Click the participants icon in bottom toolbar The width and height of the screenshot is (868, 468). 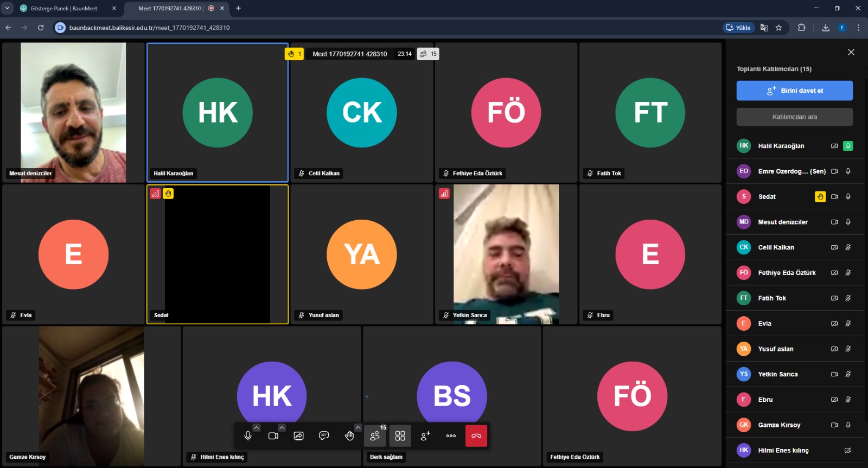coord(375,435)
